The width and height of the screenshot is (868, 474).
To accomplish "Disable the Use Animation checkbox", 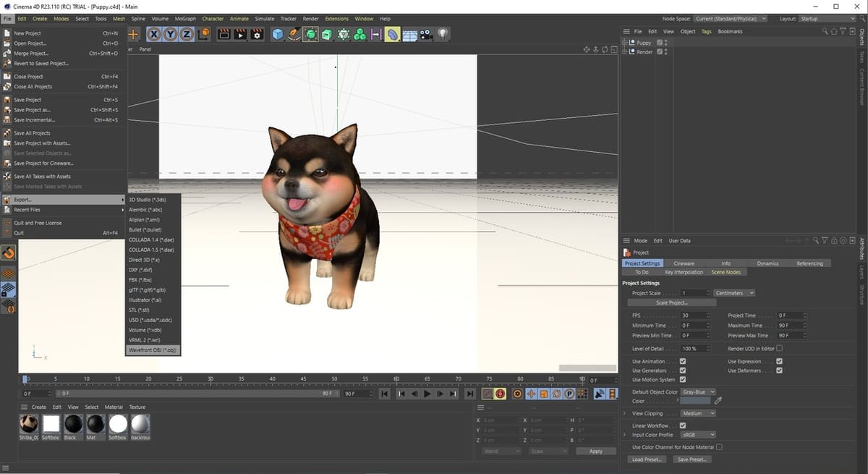I will (x=683, y=361).
